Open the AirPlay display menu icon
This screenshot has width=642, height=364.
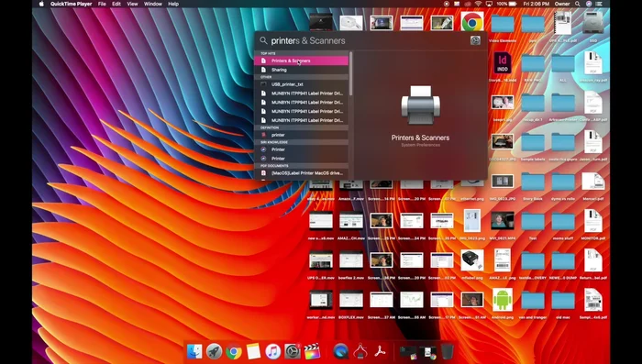point(489,4)
